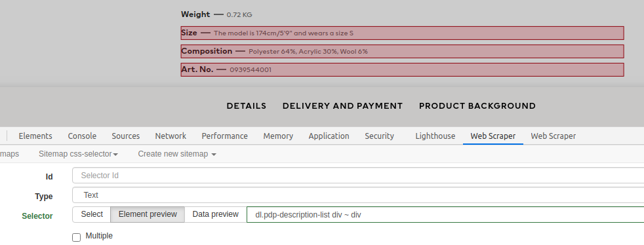
Task: Click the highlighted Size row
Action: pyautogui.click(x=403, y=33)
